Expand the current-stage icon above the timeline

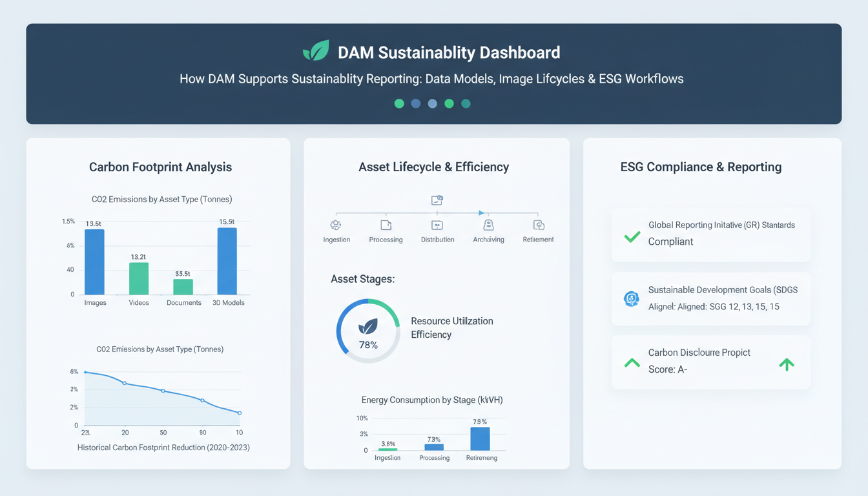click(437, 200)
